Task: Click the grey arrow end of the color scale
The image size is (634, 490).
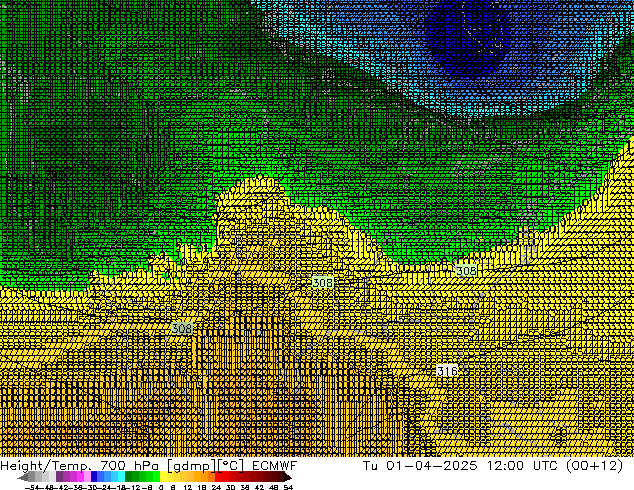Action: click(22, 477)
